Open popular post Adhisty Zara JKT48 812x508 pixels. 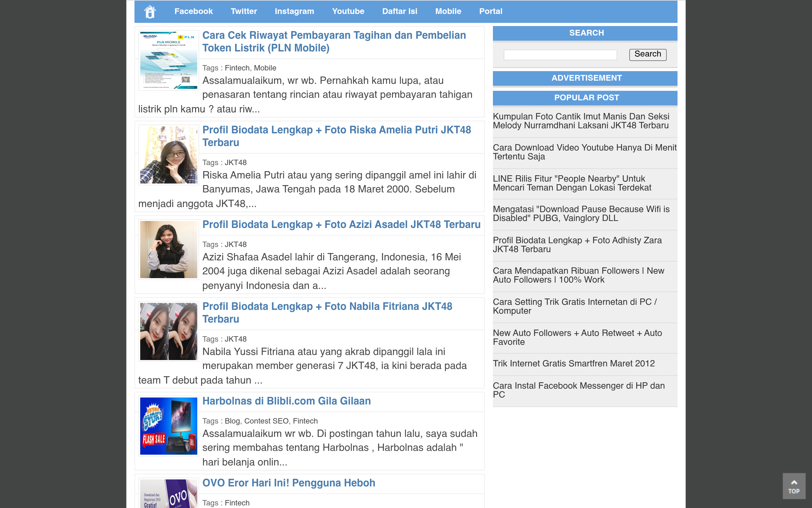click(578, 245)
